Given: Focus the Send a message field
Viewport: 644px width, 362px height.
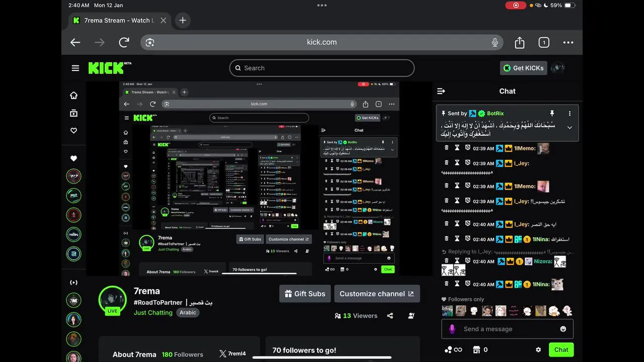Looking at the screenshot, I should [x=507, y=329].
